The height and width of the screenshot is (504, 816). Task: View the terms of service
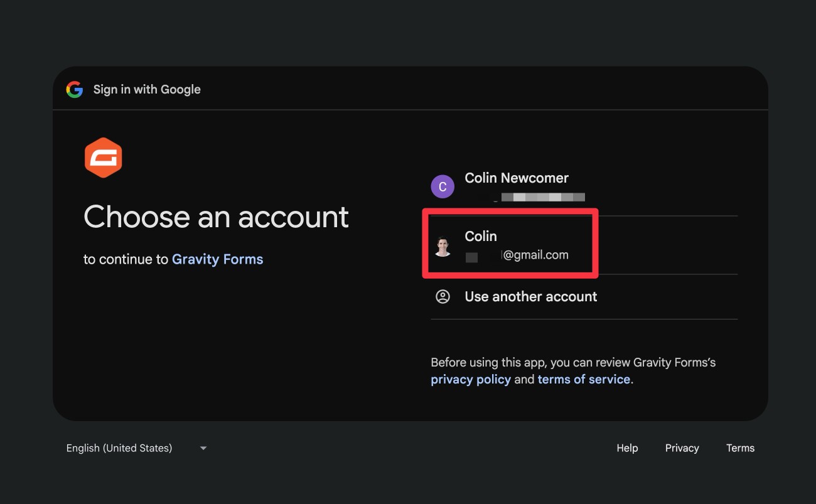583,379
